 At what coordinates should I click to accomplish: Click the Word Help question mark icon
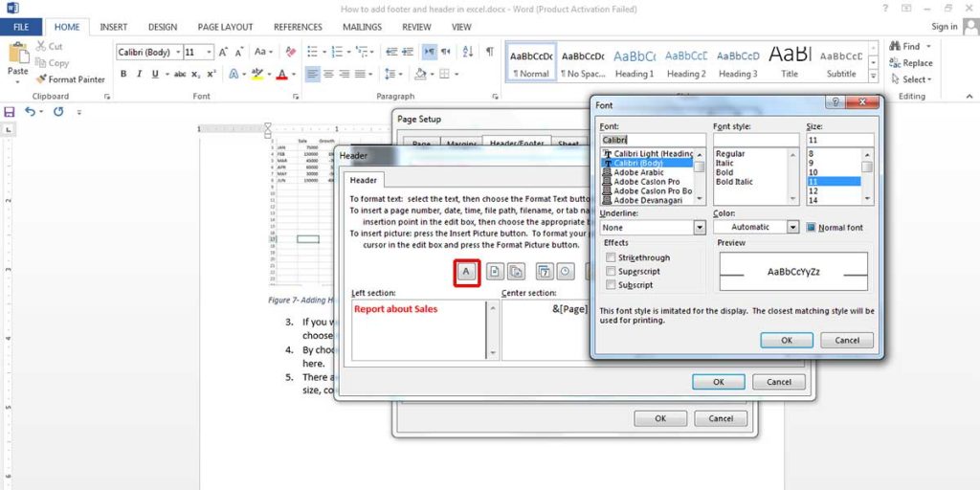pyautogui.click(x=885, y=9)
